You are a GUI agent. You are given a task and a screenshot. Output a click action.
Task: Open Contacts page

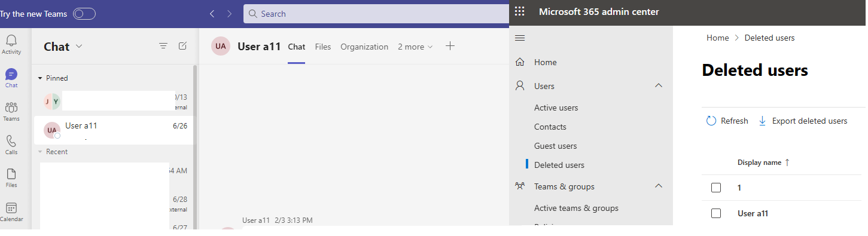(x=550, y=127)
